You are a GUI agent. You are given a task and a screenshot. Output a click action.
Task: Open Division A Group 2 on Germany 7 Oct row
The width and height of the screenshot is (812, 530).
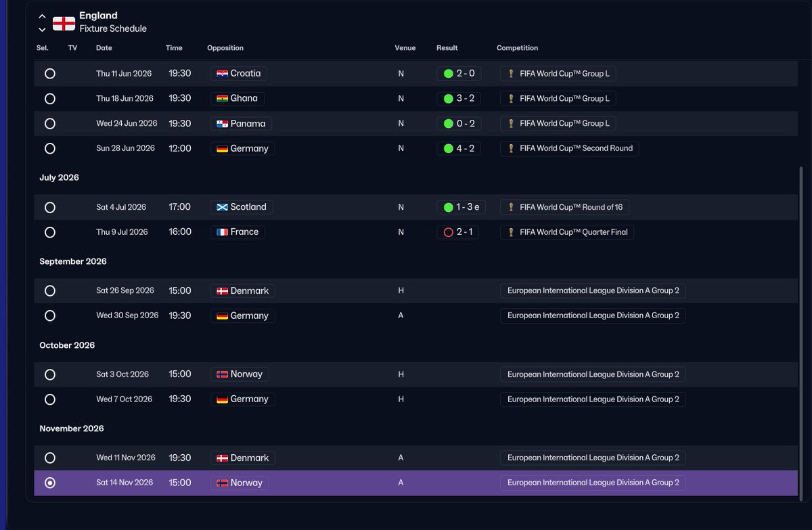click(x=593, y=399)
